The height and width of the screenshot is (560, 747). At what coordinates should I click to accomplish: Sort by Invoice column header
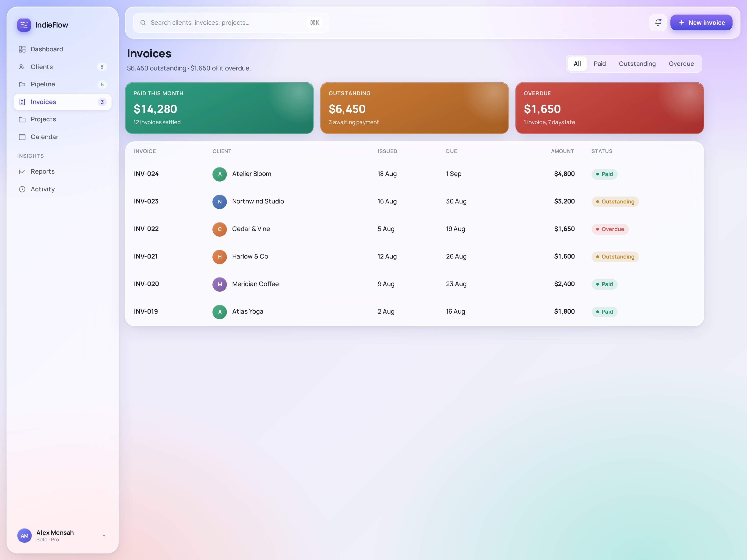[x=145, y=151]
